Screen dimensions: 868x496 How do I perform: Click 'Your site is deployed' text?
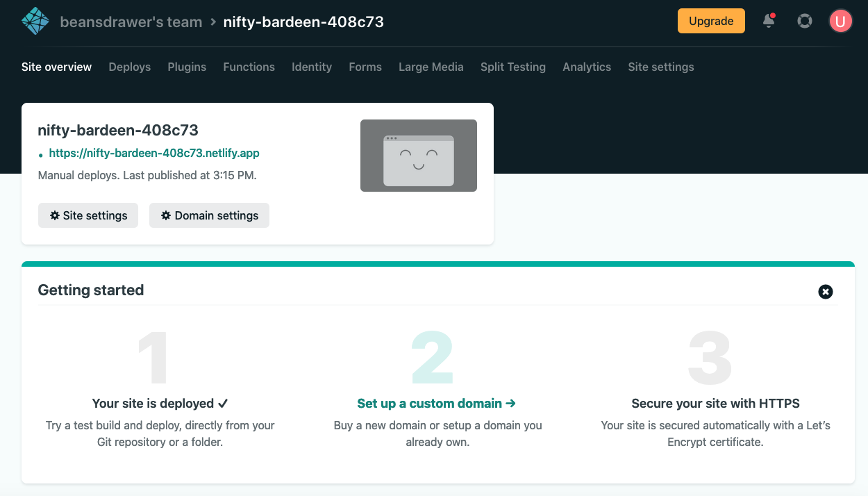160,403
